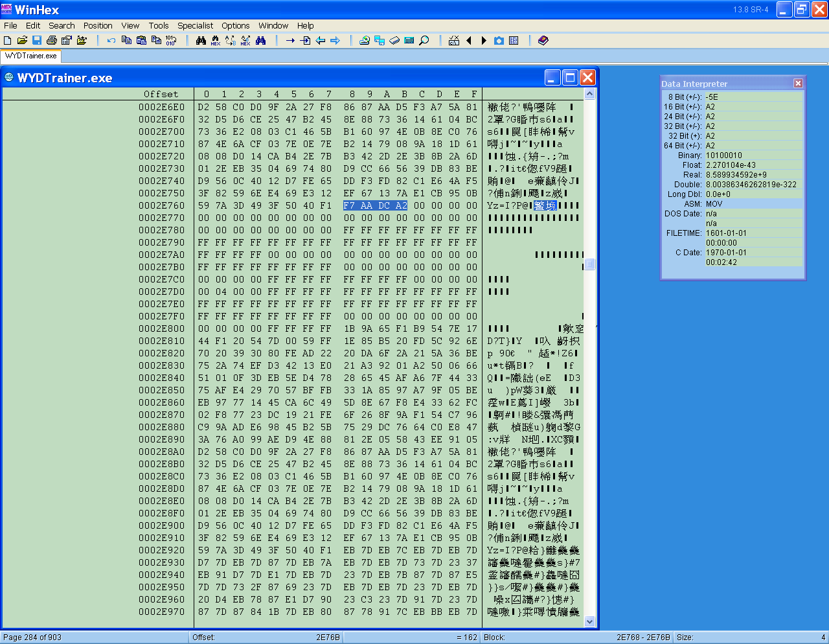Click the Clone Disk toolbar icon
829x644 pixels.
tap(380, 40)
